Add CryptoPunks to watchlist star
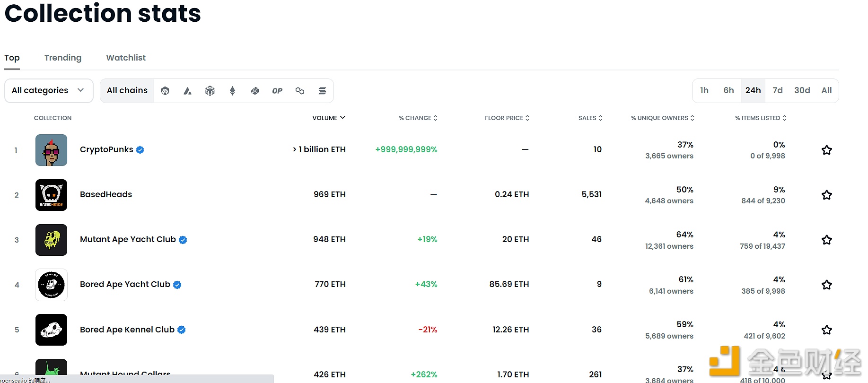 [x=827, y=150]
